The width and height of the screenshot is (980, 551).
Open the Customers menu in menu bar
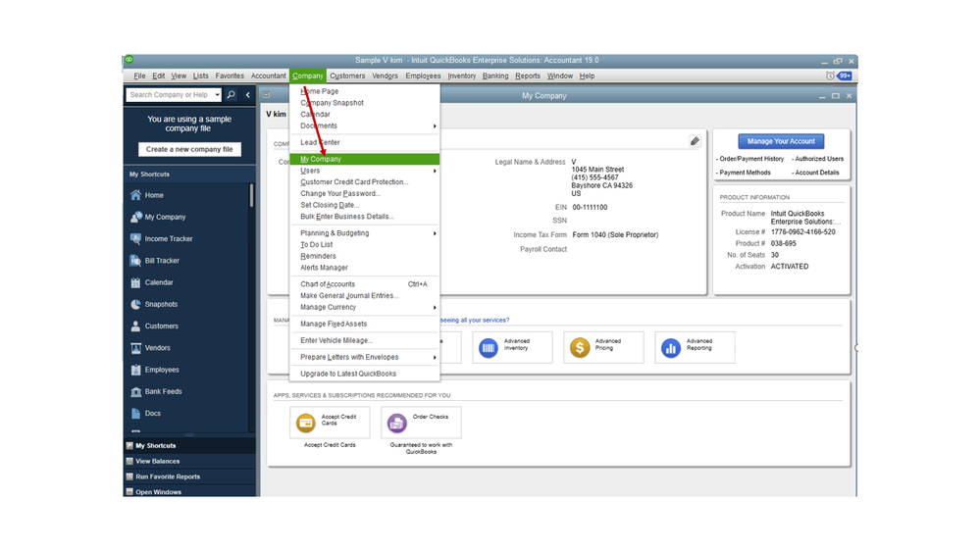pos(347,75)
